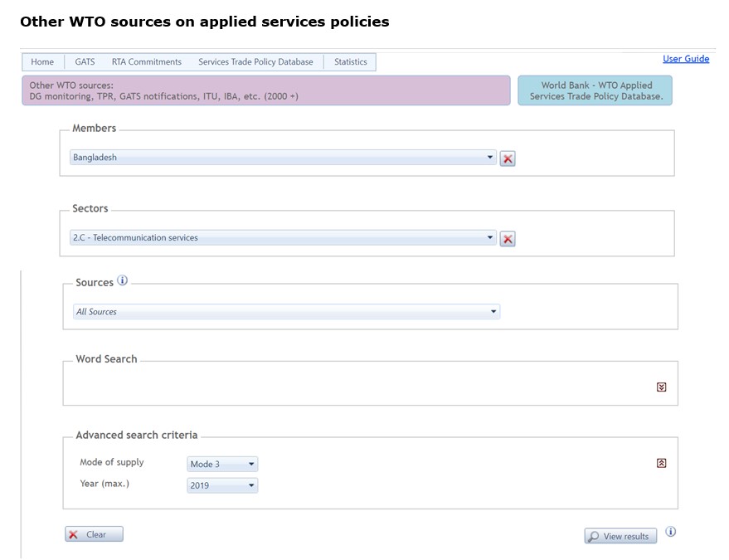Open the All Sources dropdown
This screenshot has height=560, width=729.
286,312
